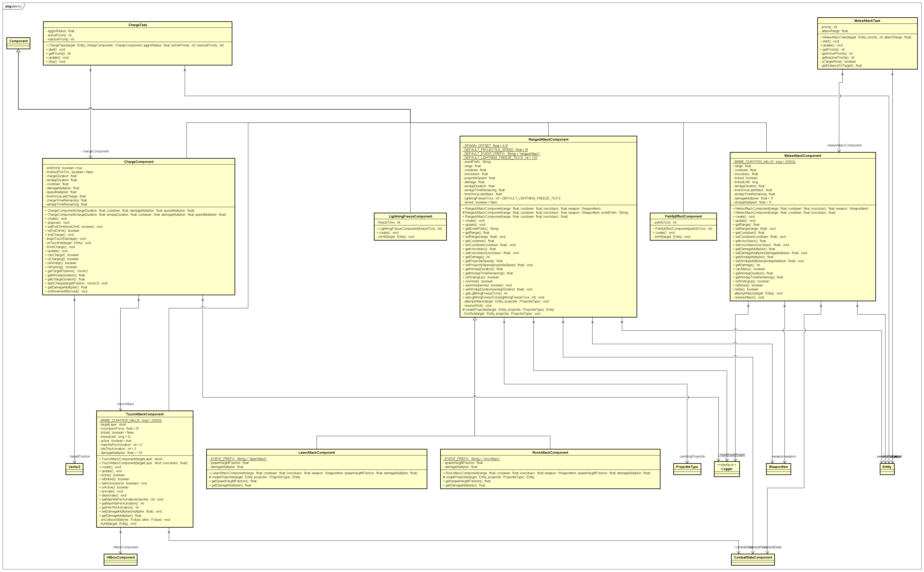Screen dimensions: 924x572
Task: Click the freezeTicks attribute in LightningFreezeComponent
Action: (x=389, y=223)
